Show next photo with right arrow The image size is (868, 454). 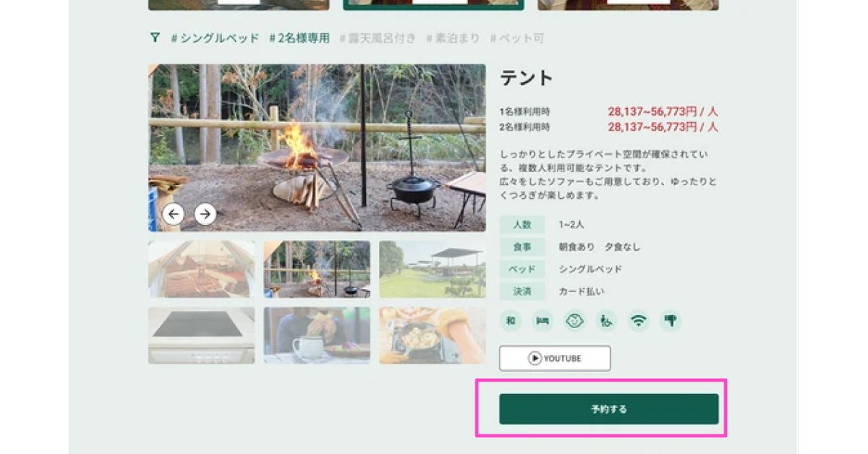coord(205,213)
